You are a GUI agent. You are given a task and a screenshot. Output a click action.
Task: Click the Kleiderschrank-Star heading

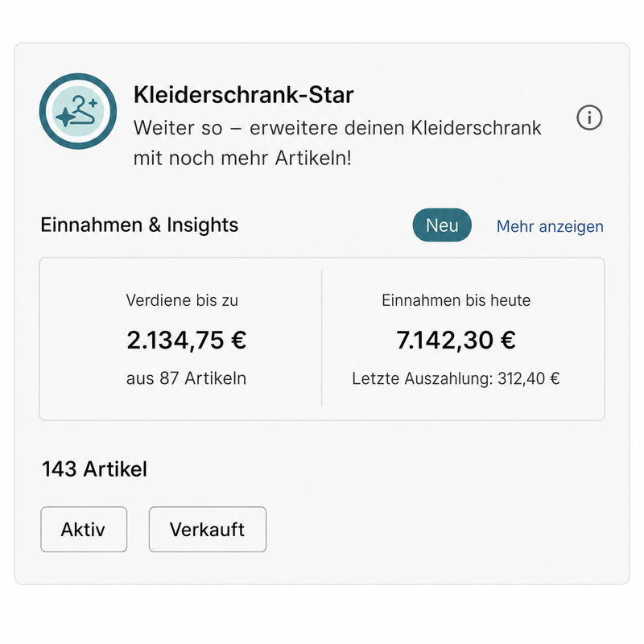point(244,95)
